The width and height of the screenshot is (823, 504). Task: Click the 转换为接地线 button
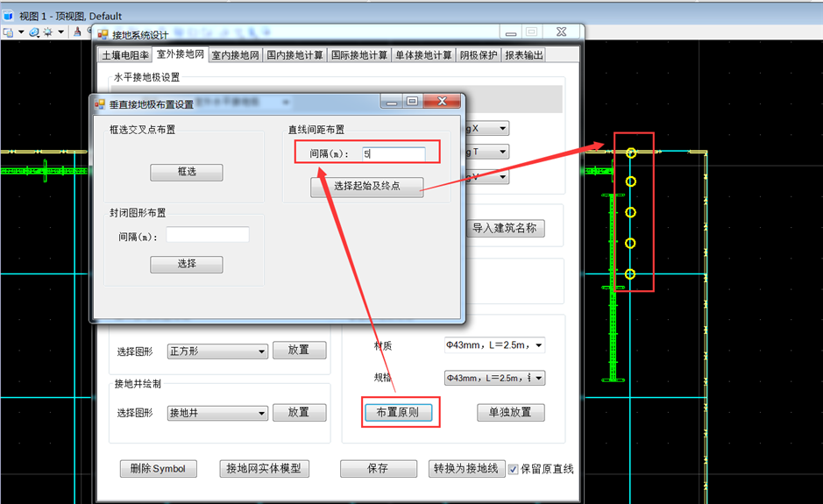[x=466, y=469]
